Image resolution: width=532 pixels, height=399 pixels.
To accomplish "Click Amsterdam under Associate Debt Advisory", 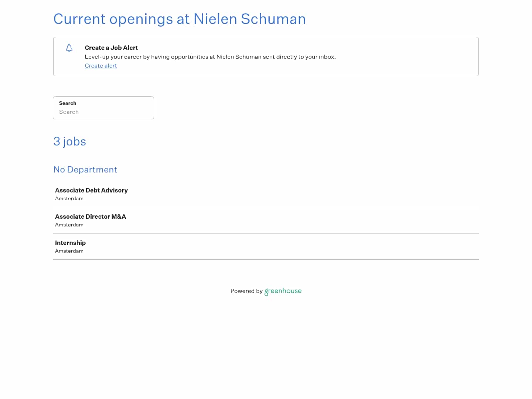I will click(69, 198).
